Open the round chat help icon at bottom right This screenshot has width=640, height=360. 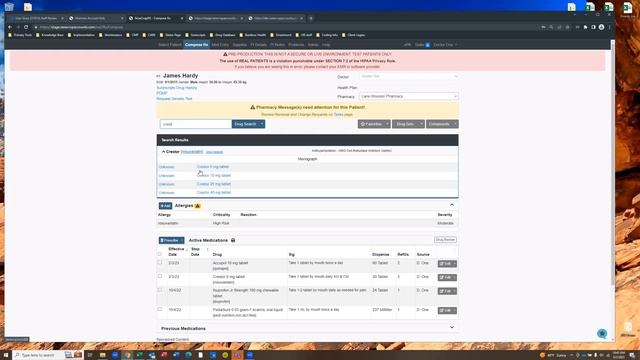tap(602, 333)
